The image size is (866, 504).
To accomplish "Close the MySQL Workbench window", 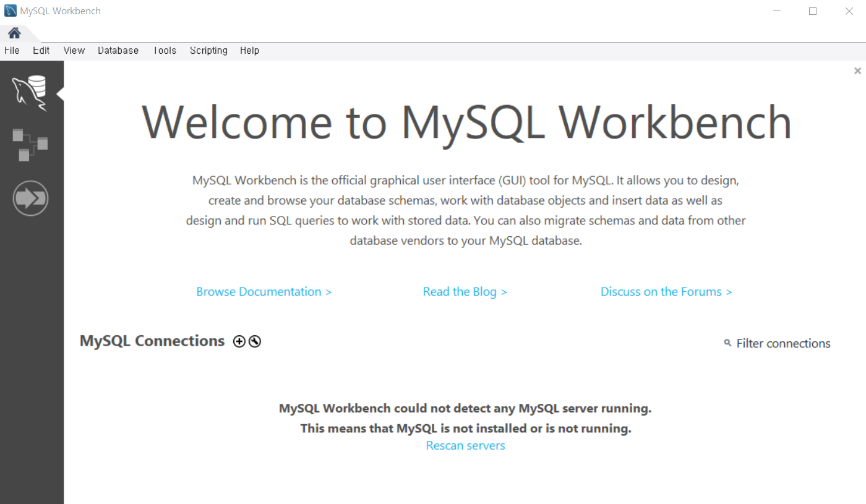I will [849, 11].
